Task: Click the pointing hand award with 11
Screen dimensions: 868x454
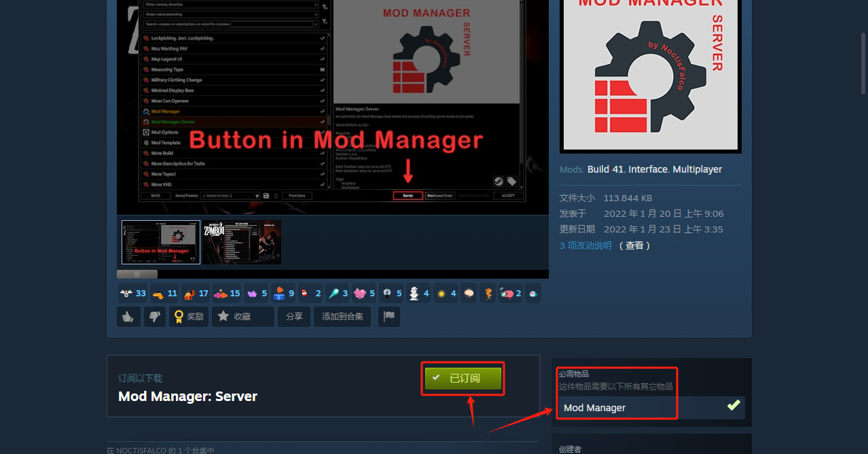Action: (x=165, y=293)
